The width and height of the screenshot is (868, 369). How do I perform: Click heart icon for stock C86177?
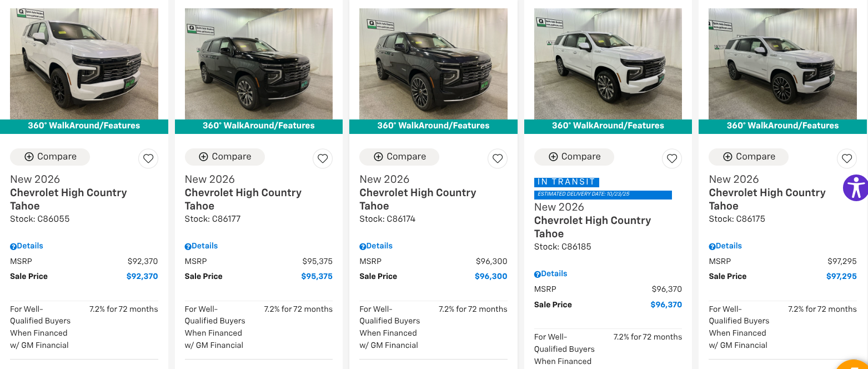tap(323, 158)
